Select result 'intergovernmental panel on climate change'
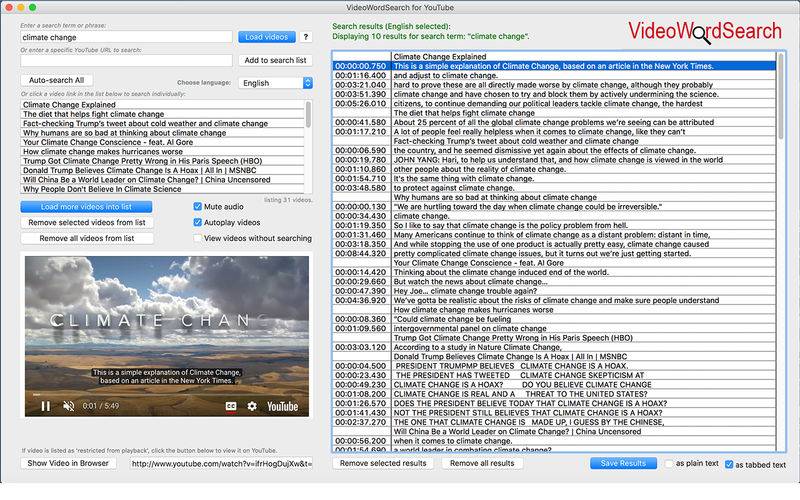Viewport: 800px width, 500px height. pos(555,328)
